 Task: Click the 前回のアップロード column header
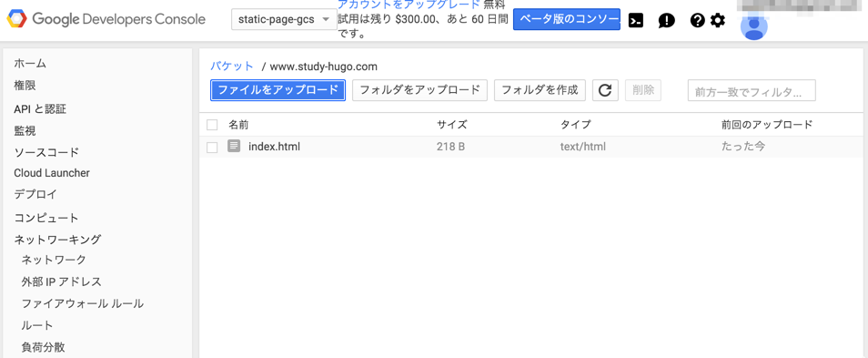[x=767, y=125]
